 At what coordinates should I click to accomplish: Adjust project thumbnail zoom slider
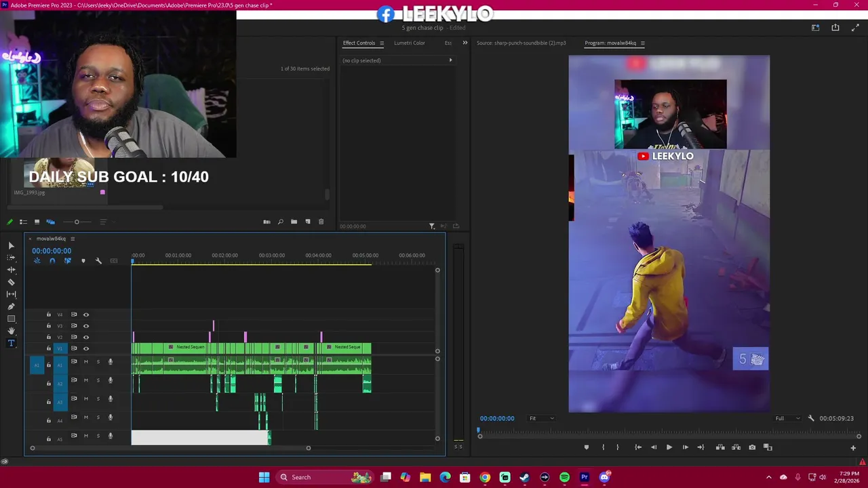click(77, 222)
